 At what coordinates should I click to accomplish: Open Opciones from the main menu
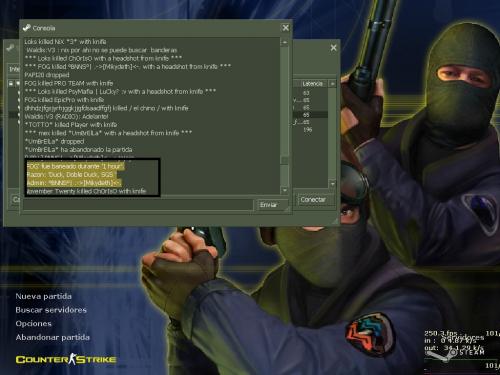tap(34, 324)
